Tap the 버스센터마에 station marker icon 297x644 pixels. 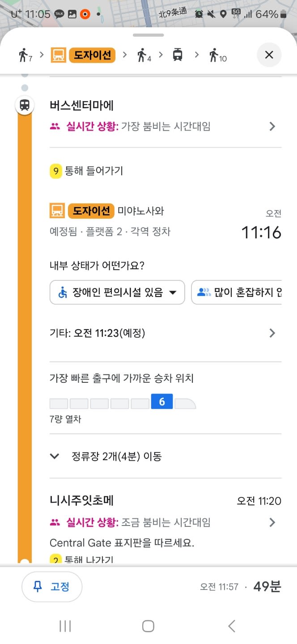pos(25,105)
